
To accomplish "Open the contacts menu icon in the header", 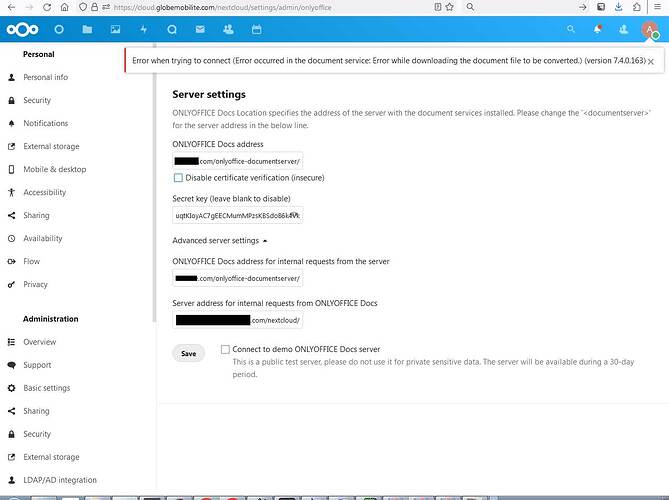I will 623,29.
